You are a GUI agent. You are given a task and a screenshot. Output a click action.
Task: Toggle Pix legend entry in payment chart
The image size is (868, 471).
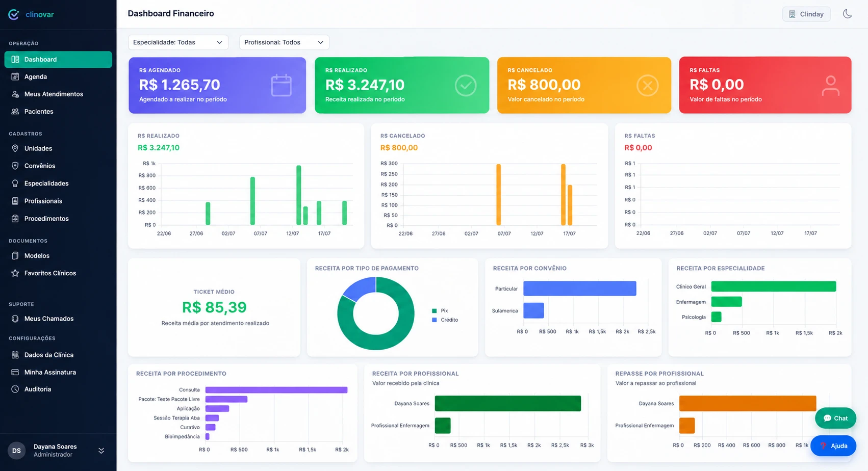[x=440, y=310]
